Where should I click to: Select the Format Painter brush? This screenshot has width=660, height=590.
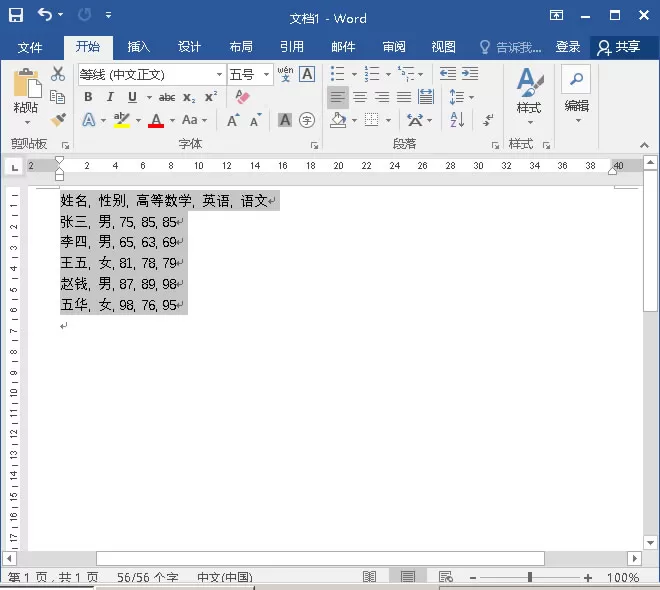coord(58,120)
